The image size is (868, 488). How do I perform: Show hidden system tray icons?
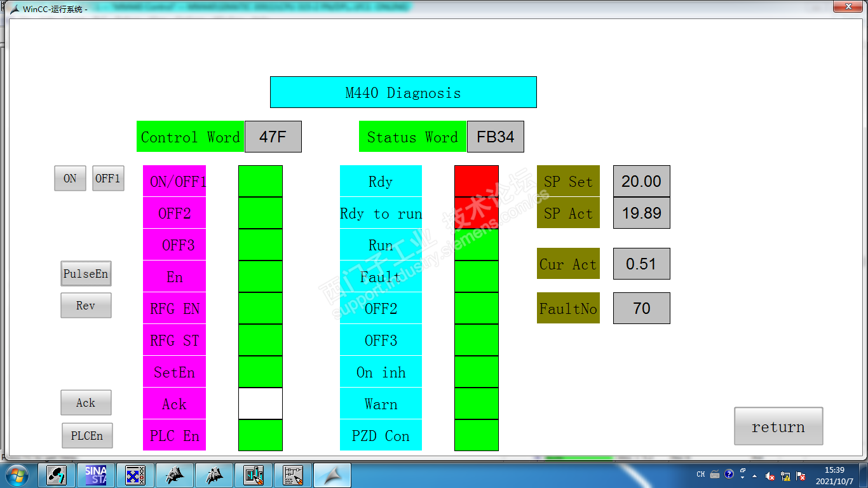(x=755, y=475)
